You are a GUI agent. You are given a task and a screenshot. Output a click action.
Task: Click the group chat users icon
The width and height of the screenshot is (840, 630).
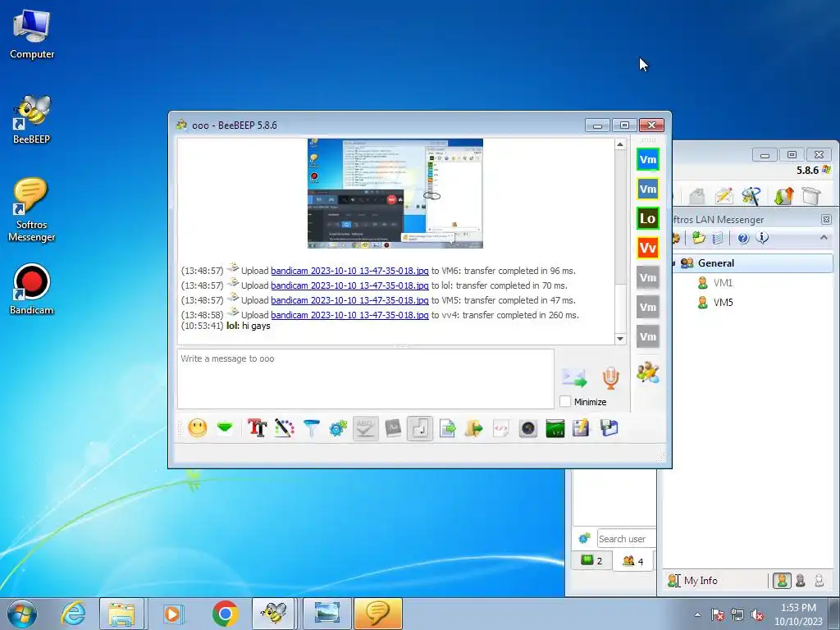pos(648,372)
